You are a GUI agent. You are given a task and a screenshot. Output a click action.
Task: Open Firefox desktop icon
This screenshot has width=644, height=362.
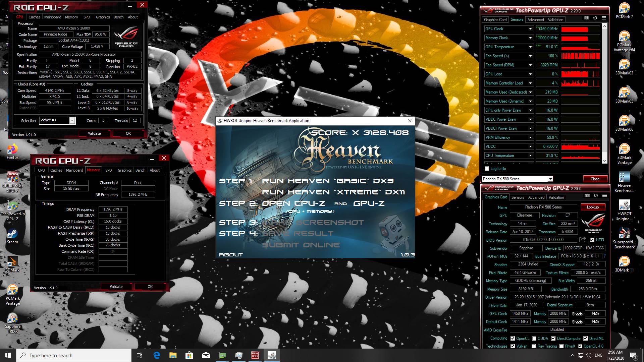pyautogui.click(x=12, y=152)
